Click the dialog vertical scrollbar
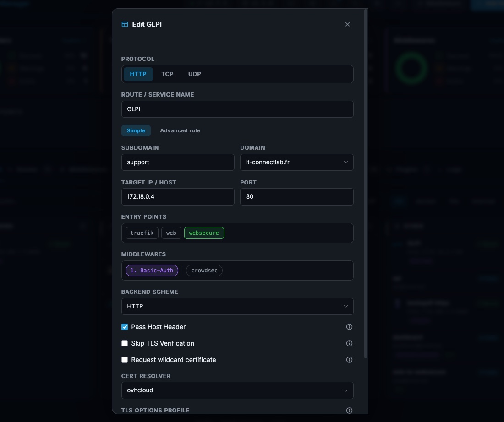 (x=366, y=184)
